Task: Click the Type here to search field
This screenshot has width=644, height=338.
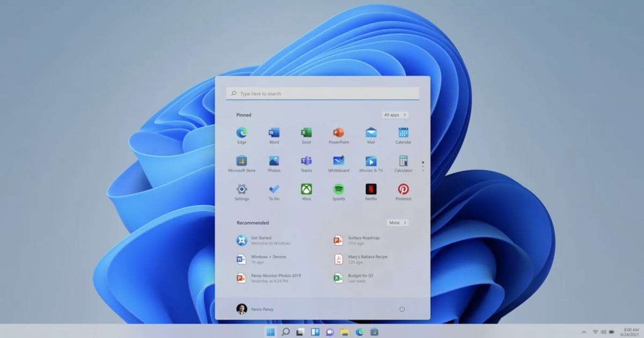Action: click(323, 93)
